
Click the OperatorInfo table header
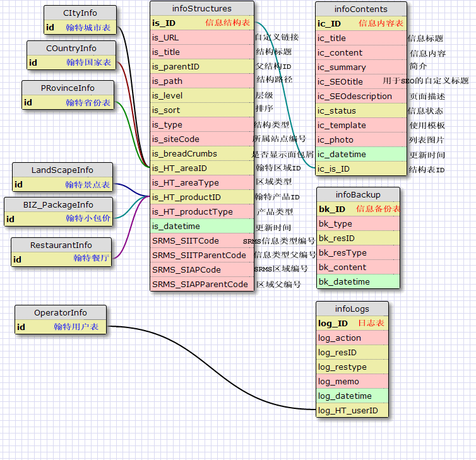61,312
